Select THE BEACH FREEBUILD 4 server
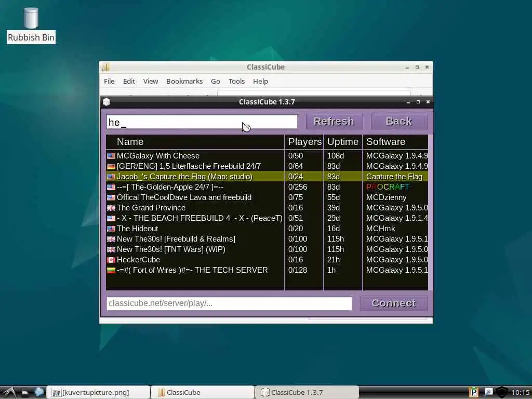The image size is (532, 399). (x=267, y=218)
